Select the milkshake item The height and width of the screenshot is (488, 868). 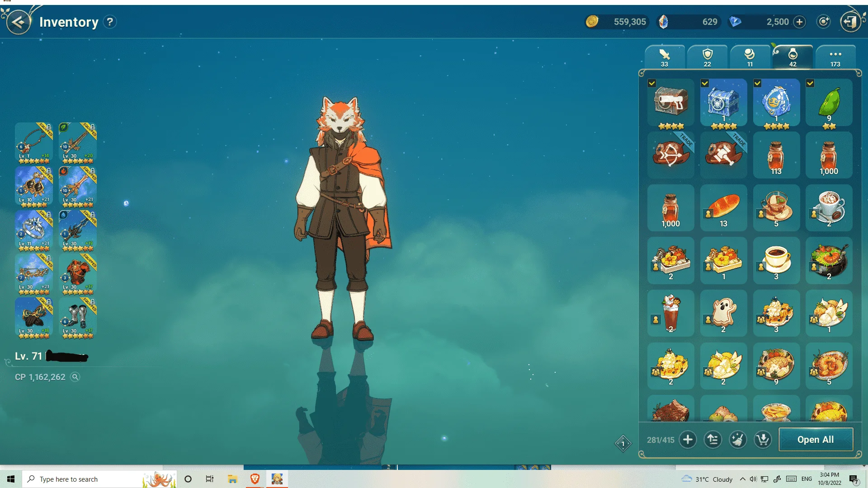coord(671,313)
